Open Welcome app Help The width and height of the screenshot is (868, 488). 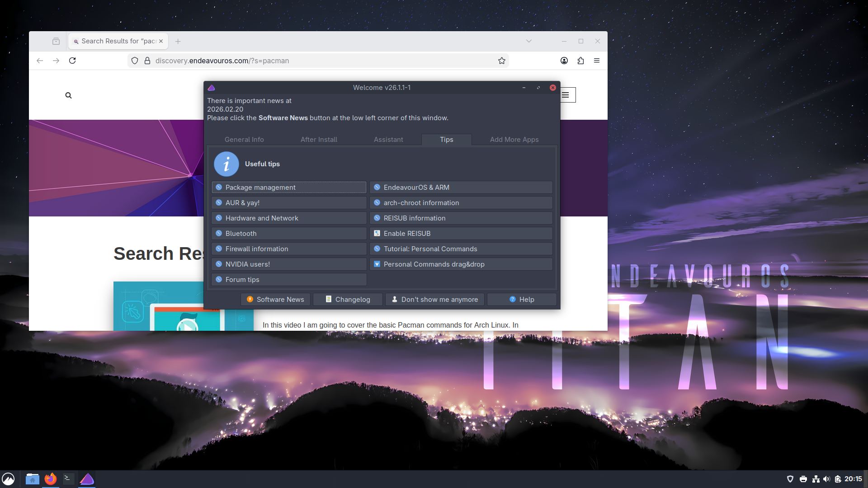pos(522,299)
